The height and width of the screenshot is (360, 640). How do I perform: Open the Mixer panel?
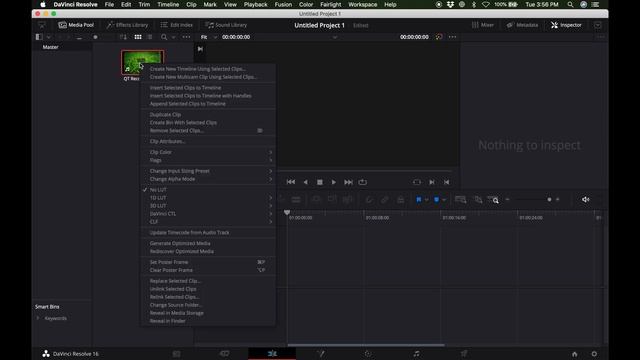(482, 25)
